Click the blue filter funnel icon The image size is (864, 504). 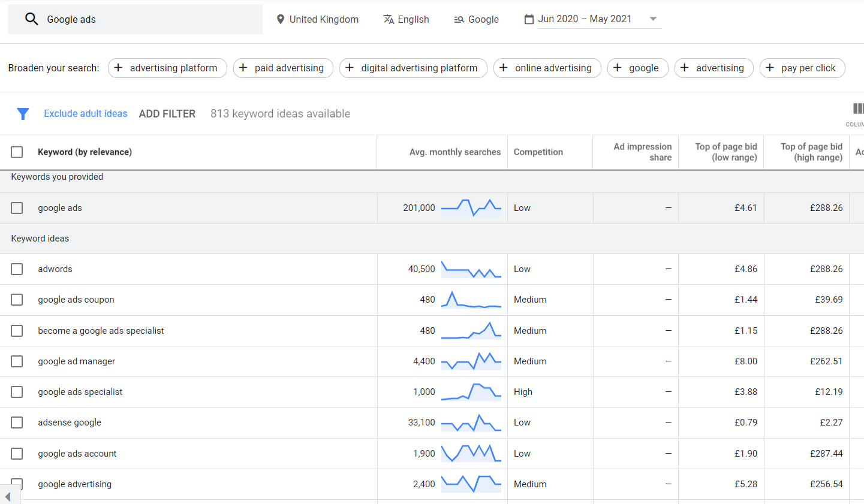pos(23,114)
